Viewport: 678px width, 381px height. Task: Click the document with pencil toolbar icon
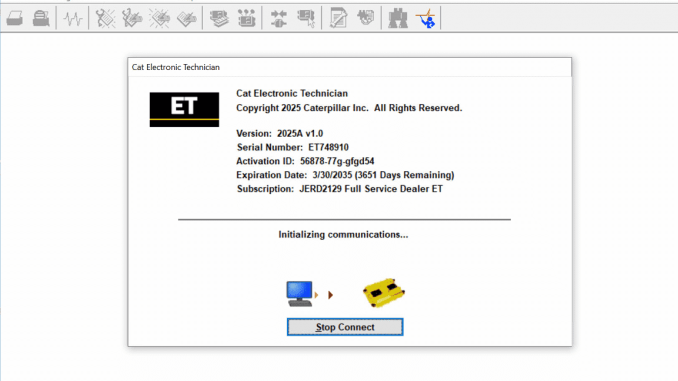coord(338,19)
